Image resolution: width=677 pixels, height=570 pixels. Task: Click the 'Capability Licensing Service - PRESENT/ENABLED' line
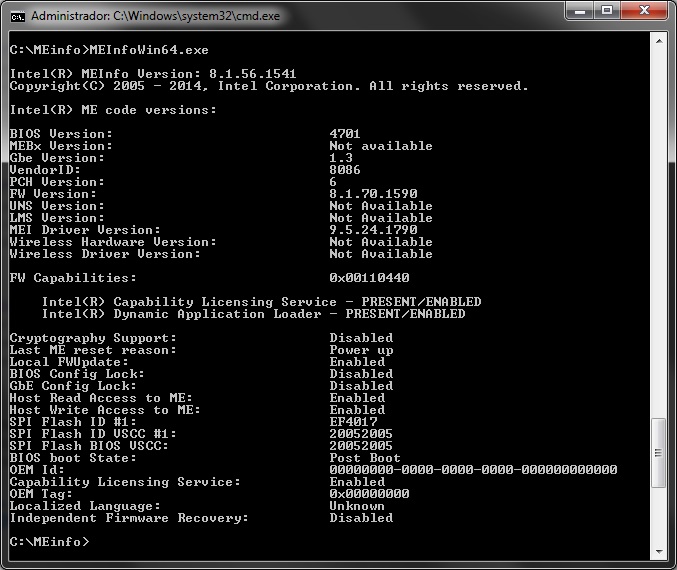click(261, 302)
